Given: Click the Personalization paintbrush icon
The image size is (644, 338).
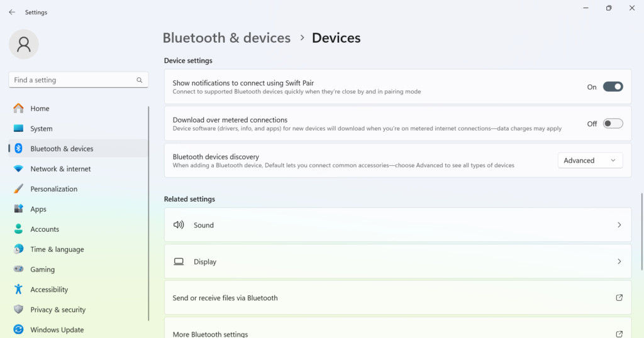Looking at the screenshot, I should [x=18, y=188].
